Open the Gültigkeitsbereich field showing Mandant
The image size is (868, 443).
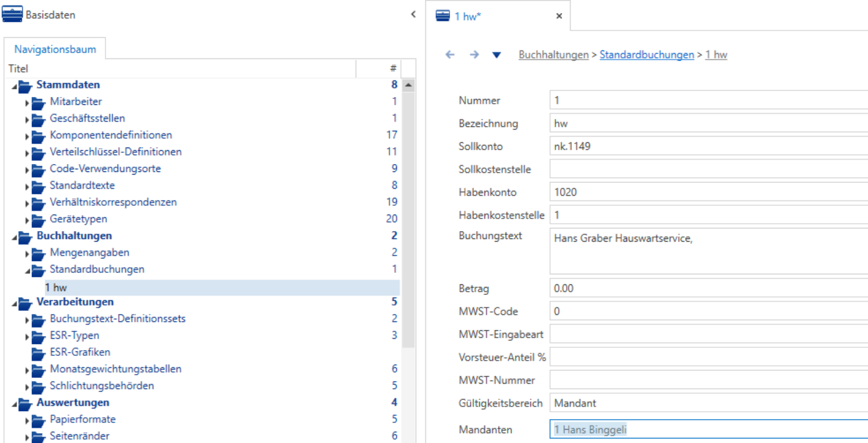709,402
